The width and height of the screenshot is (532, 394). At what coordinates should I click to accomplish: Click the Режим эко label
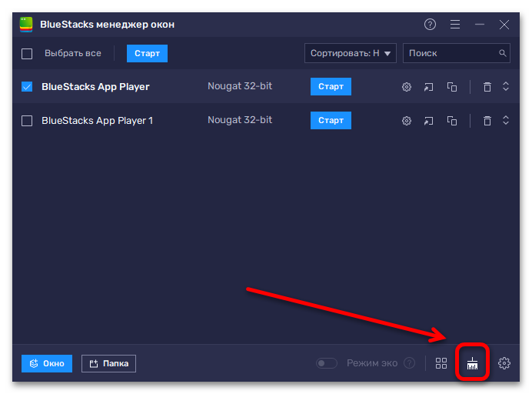tap(372, 363)
